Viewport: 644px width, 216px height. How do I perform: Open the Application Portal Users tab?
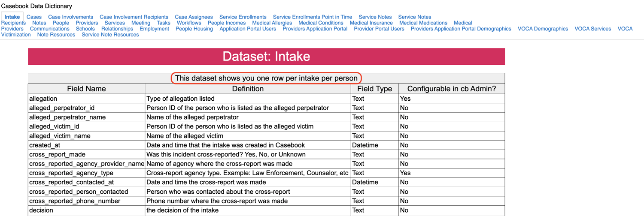(248, 29)
